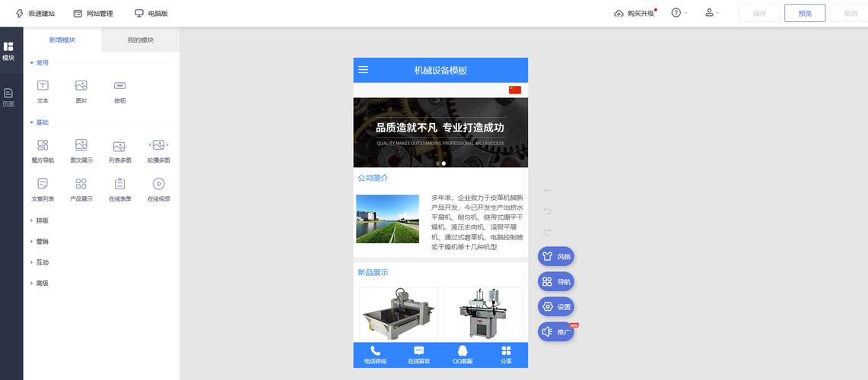The height and width of the screenshot is (380, 868).
Task: Open the 风格 style button
Action: click(x=556, y=256)
